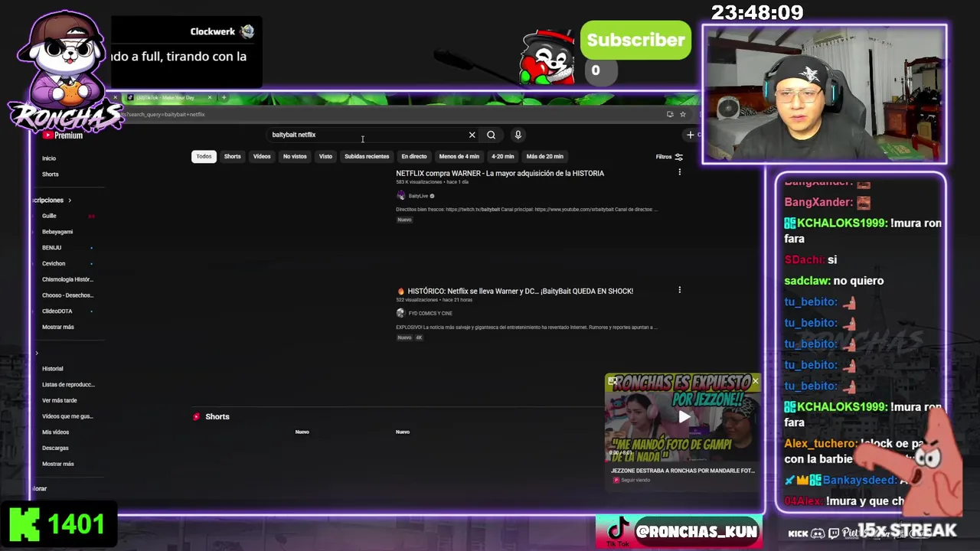Image resolution: width=980 pixels, height=551 pixels.
Task: Open Mis videos in sidebar
Action: click(x=55, y=432)
